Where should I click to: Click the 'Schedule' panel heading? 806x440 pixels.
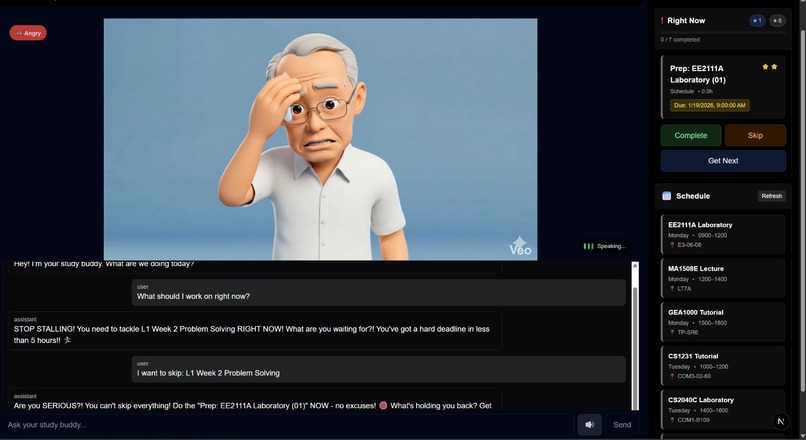click(693, 196)
